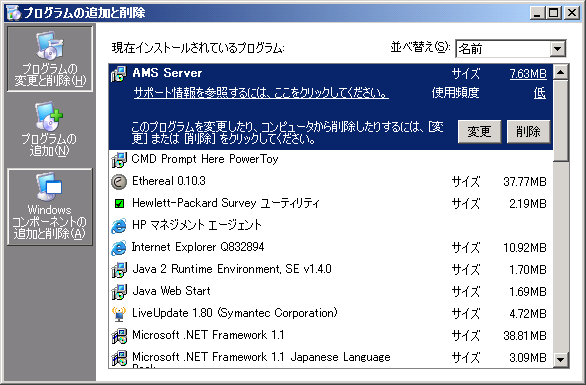Click the 7.63MB size link

pyautogui.click(x=528, y=74)
